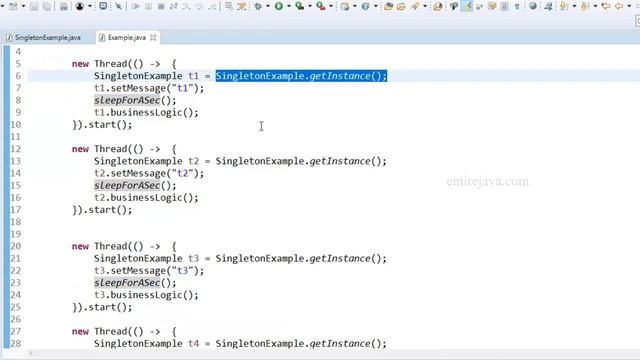Click the globe web browser icon
Image resolution: width=640 pixels, height=360 pixels.
(533, 6)
